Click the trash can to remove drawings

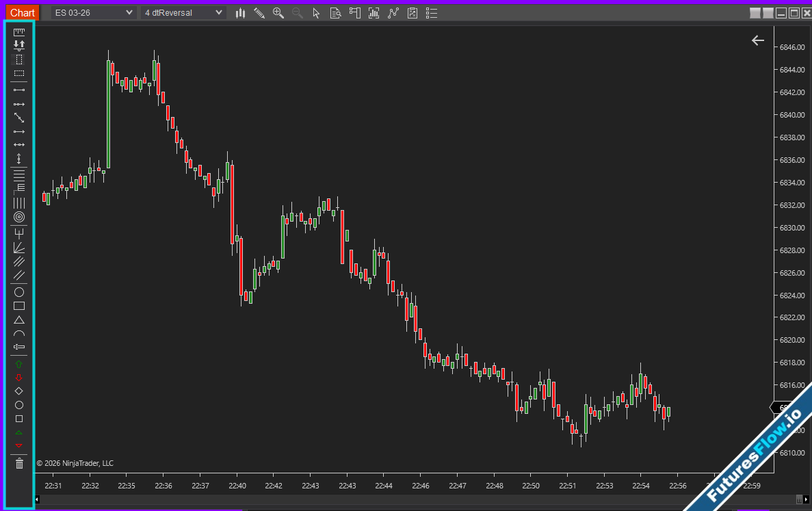tap(19, 464)
